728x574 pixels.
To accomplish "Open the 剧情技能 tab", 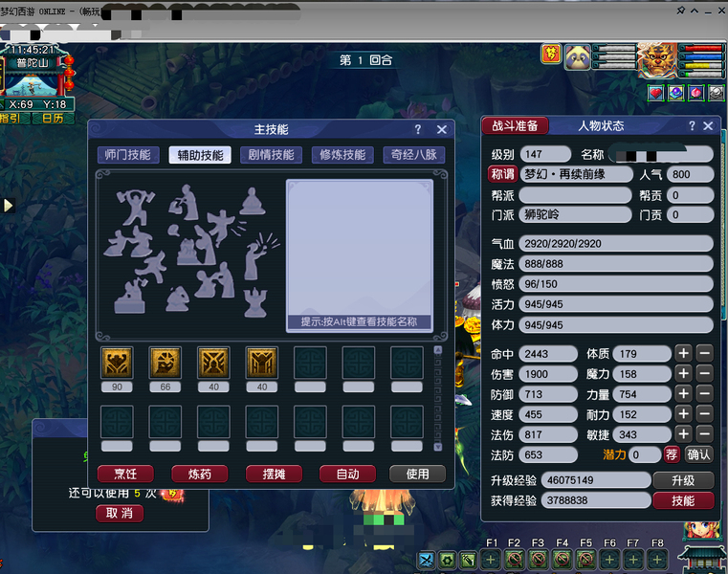I will [x=271, y=155].
